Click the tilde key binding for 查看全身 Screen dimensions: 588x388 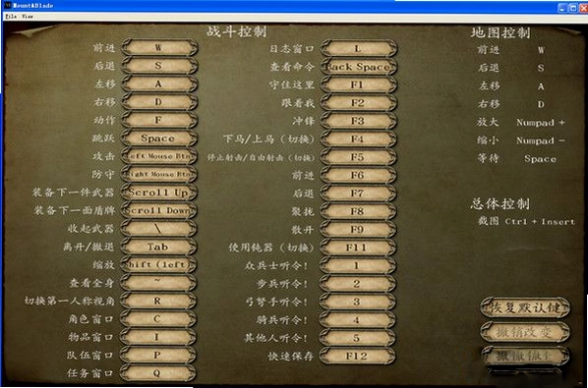point(158,283)
